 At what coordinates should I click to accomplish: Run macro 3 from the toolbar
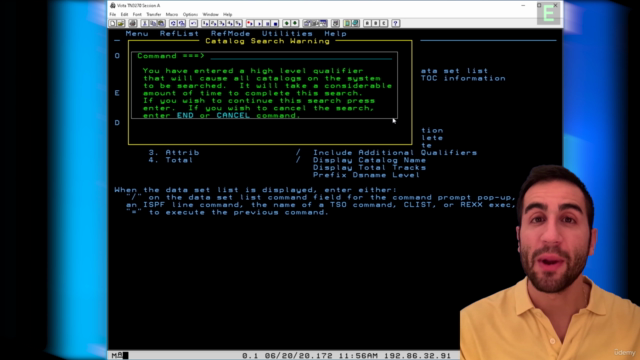point(222,23)
